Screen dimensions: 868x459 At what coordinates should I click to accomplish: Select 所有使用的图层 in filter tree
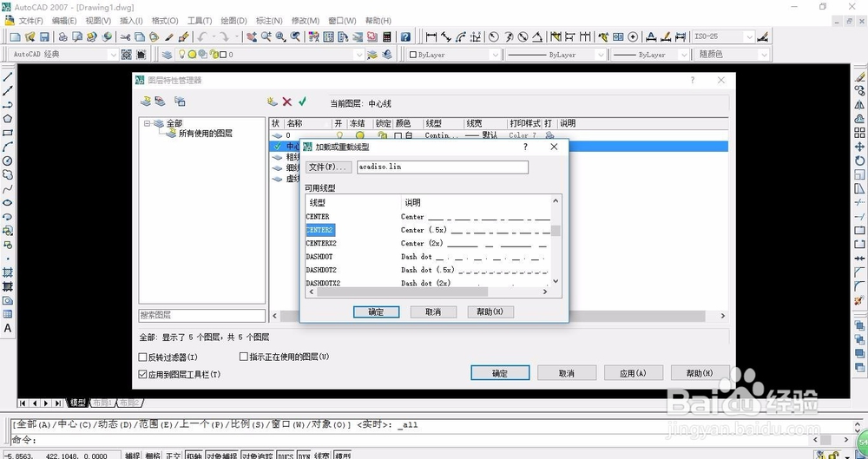[206, 134]
